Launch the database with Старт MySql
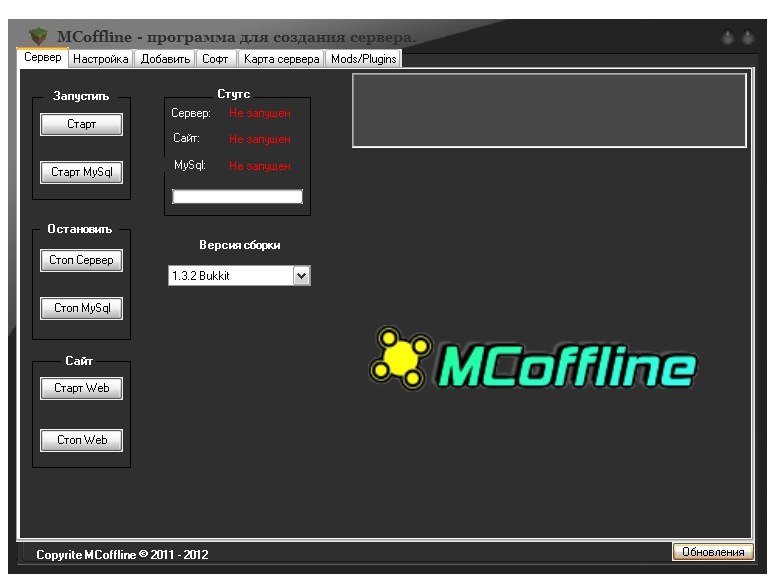 (x=81, y=172)
